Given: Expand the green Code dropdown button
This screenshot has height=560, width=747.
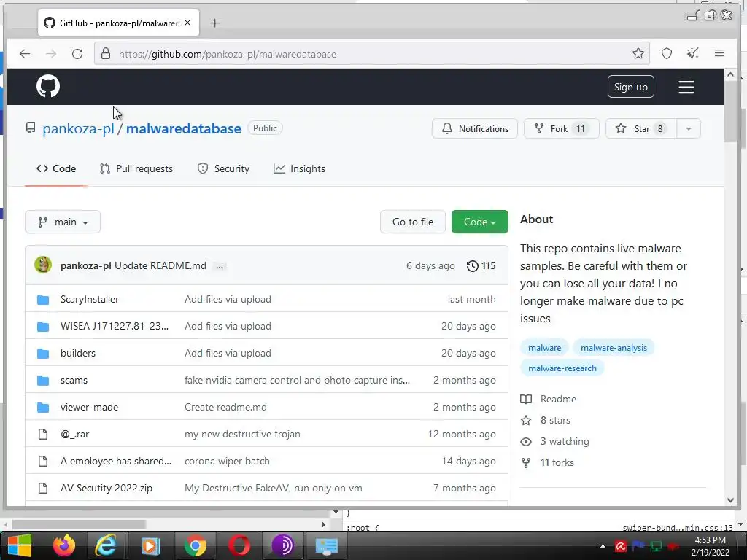Looking at the screenshot, I should point(480,222).
